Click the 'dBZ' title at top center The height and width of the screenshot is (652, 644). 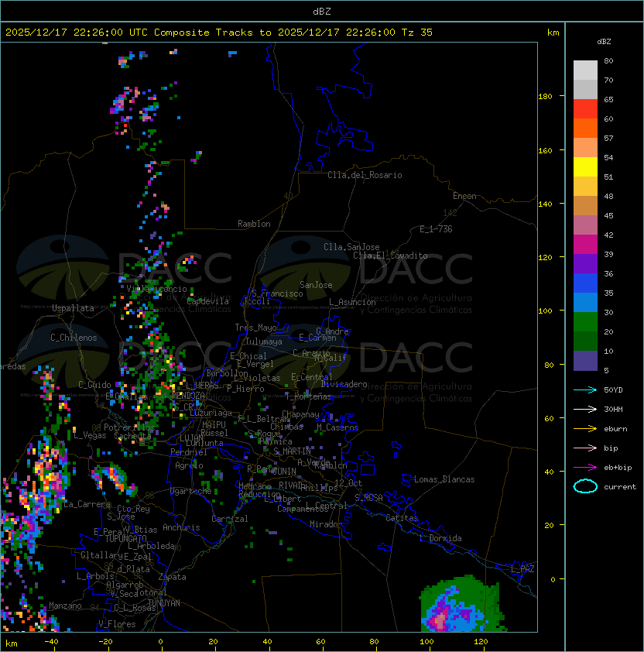[x=322, y=12]
